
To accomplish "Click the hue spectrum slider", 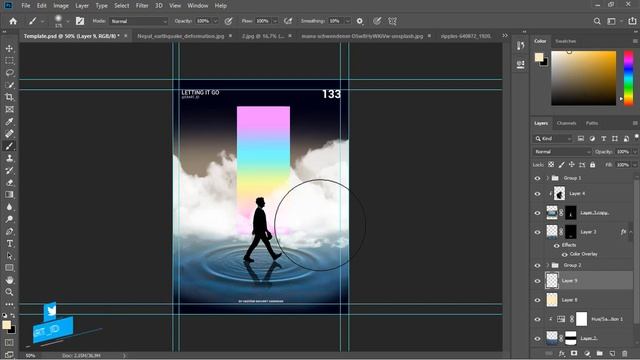I will pyautogui.click(x=629, y=78).
